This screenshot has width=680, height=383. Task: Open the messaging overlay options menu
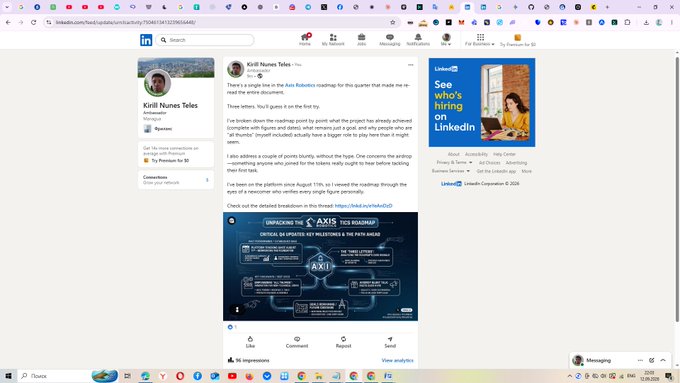click(640, 360)
